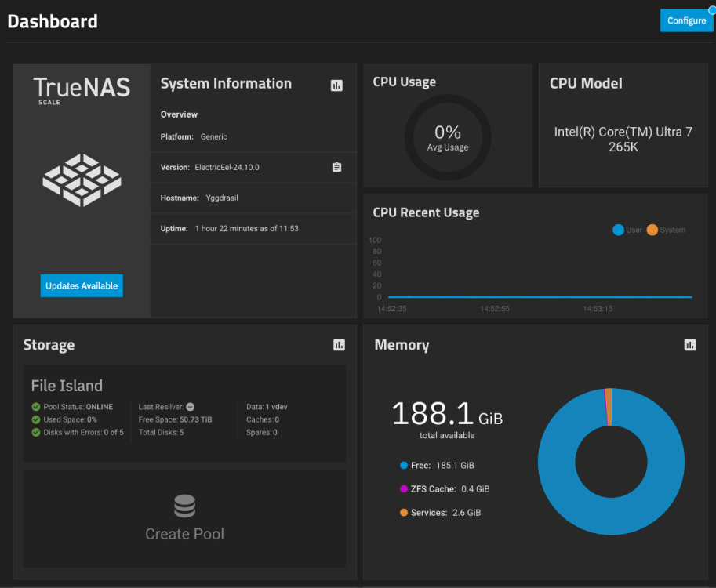Select the Create Pool label
This screenshot has height=588, width=716.
[x=184, y=534]
